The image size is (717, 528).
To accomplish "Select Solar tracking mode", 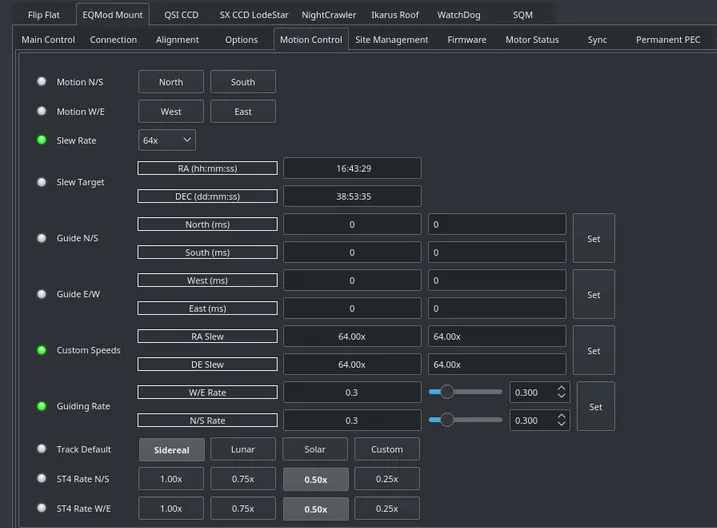I will [x=315, y=449].
